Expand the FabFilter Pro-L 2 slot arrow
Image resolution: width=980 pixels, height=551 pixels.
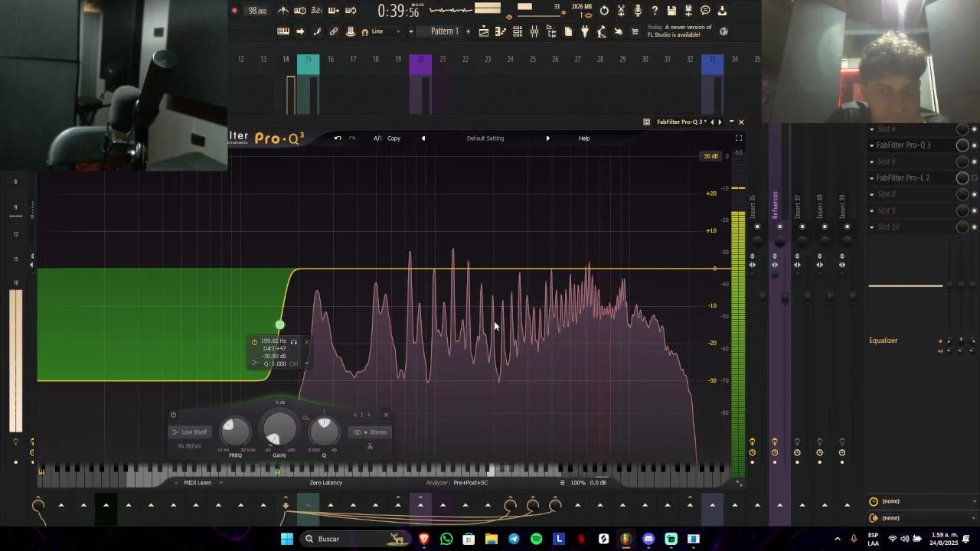(871, 178)
